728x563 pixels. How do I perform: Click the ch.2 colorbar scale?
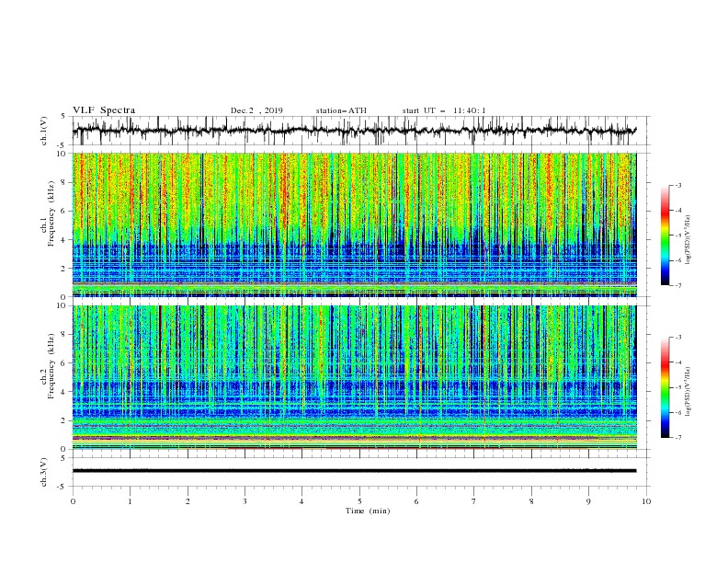coord(665,387)
